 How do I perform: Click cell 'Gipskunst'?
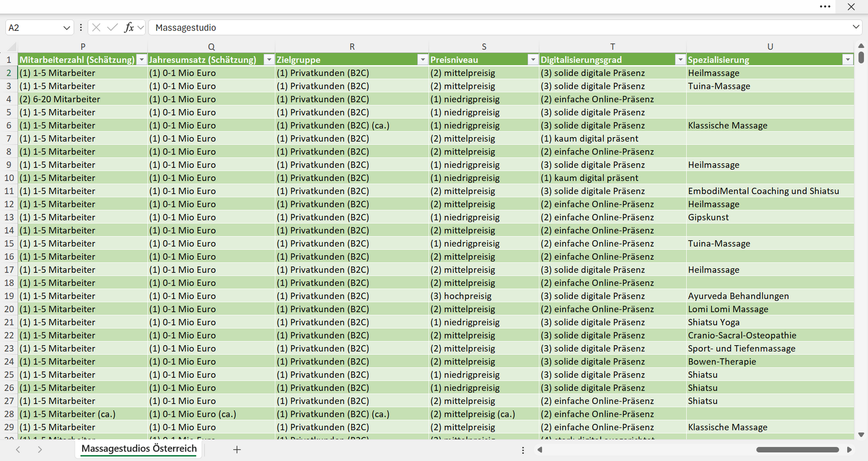pos(770,217)
